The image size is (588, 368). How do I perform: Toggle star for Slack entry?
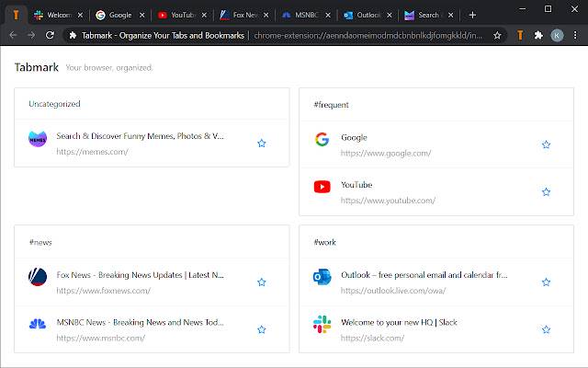(546, 329)
